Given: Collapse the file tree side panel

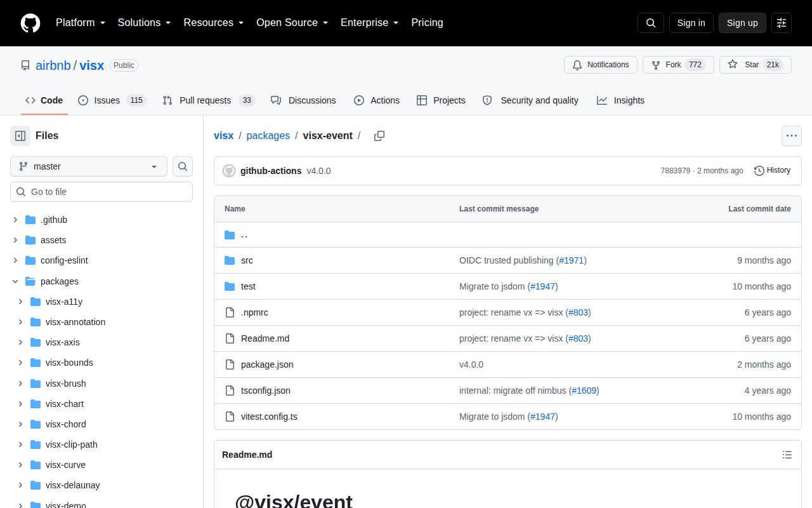Looking at the screenshot, I should click(20, 136).
